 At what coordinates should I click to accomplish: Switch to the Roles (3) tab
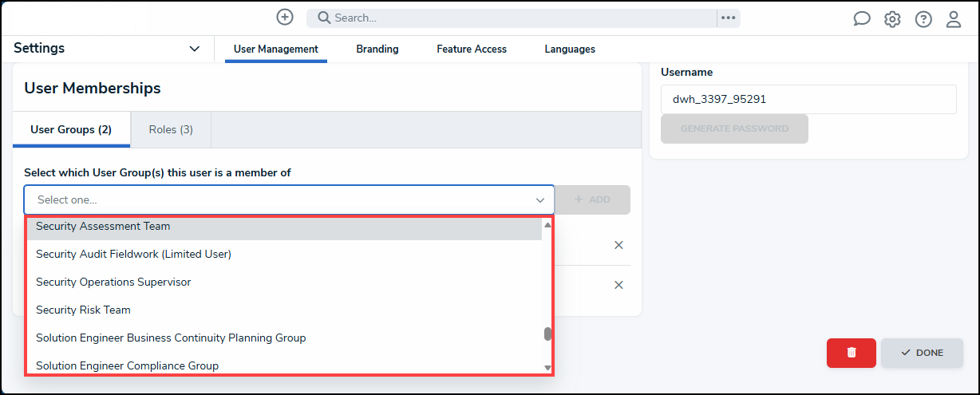coord(171,129)
